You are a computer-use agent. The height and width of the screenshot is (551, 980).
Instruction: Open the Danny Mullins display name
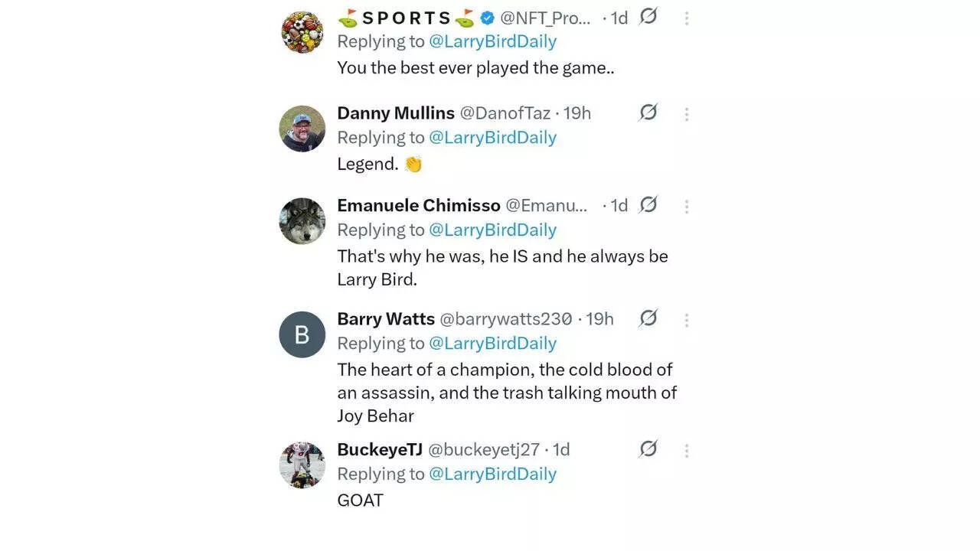pyautogui.click(x=396, y=113)
